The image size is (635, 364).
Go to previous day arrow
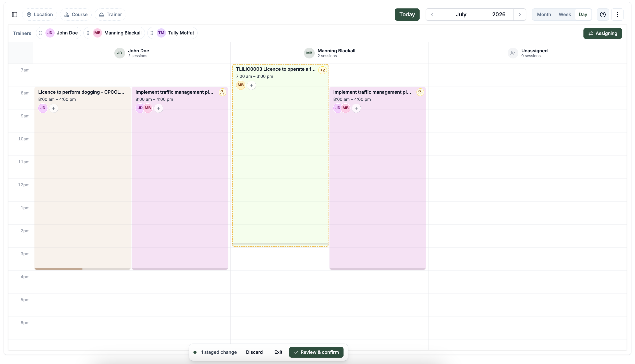coord(432,15)
